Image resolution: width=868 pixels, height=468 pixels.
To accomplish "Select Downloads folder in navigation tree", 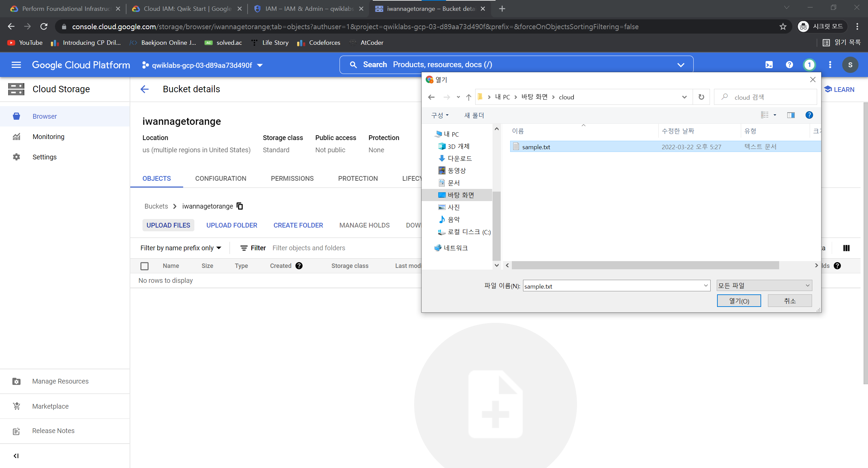I will [459, 158].
